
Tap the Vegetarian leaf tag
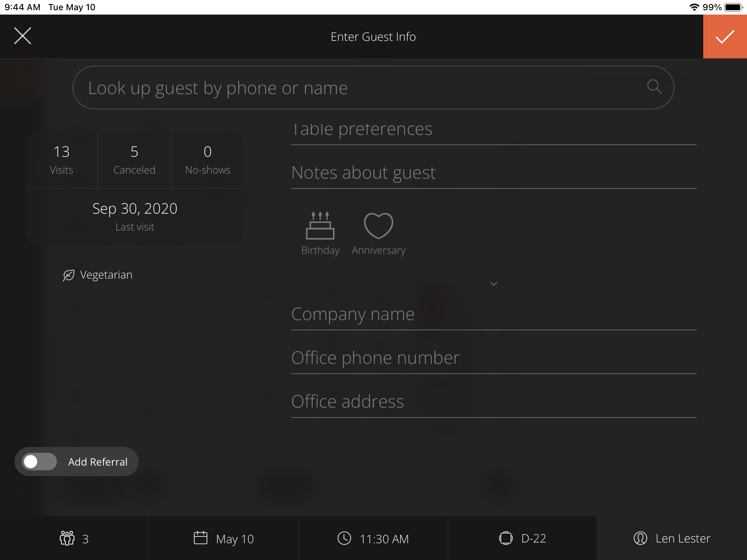click(98, 275)
